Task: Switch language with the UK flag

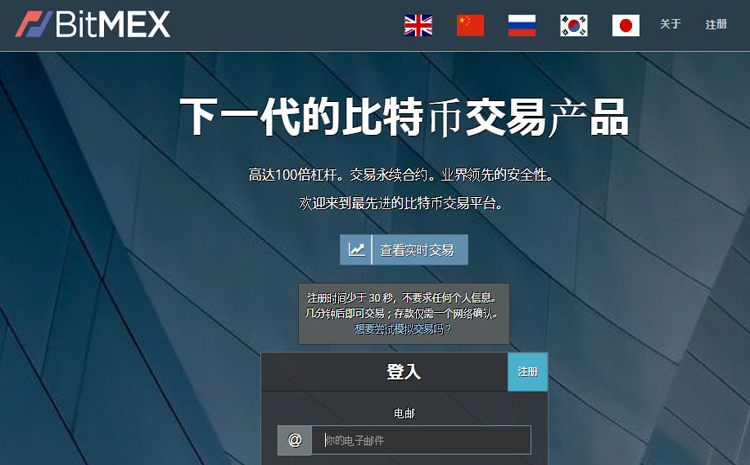Action: tap(418, 25)
